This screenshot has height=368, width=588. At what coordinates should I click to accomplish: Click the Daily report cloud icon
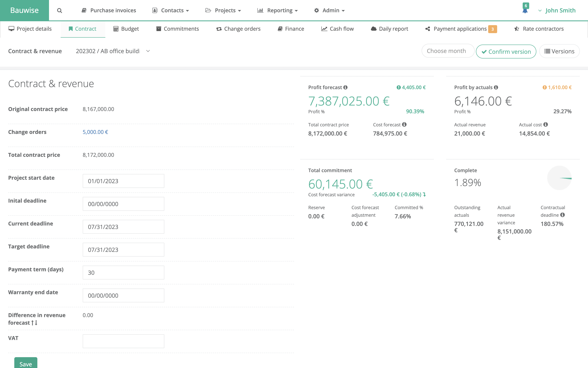point(374,29)
